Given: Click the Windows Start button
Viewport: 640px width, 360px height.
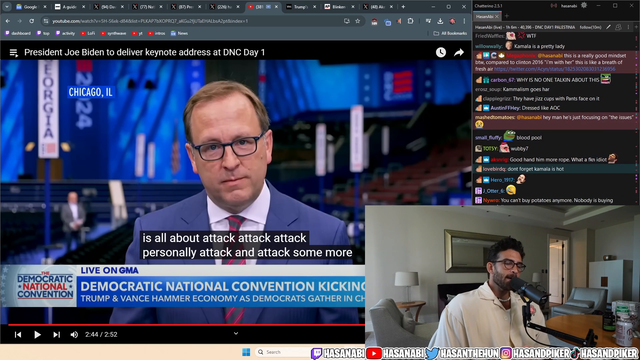Looking at the screenshot, I should point(246,352).
